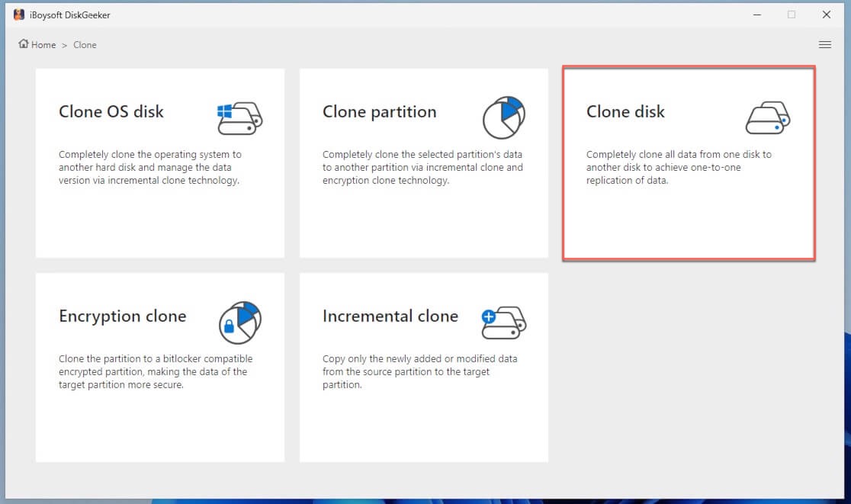851x504 pixels.
Task: Click the 'Copy only the newly added' description
Action: [x=420, y=371]
